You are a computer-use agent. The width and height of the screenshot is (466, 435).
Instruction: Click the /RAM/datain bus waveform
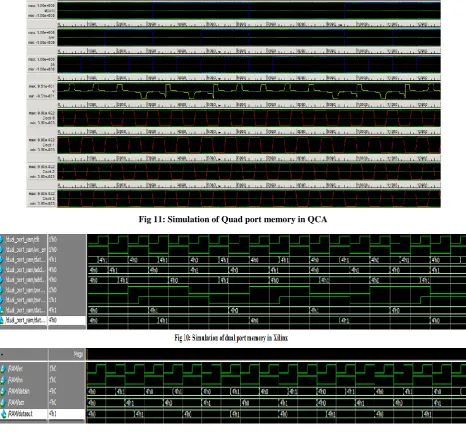coord(276,391)
